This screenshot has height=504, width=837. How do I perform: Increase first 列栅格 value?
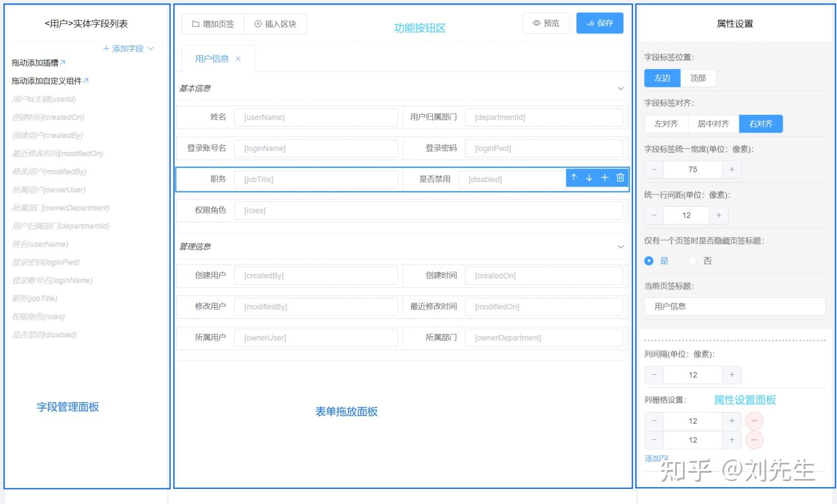point(732,421)
